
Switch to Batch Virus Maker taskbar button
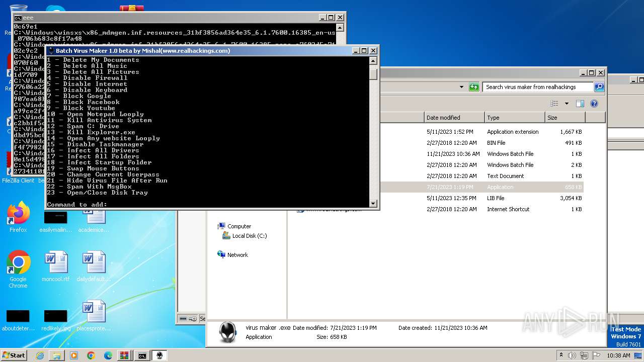[159, 355]
